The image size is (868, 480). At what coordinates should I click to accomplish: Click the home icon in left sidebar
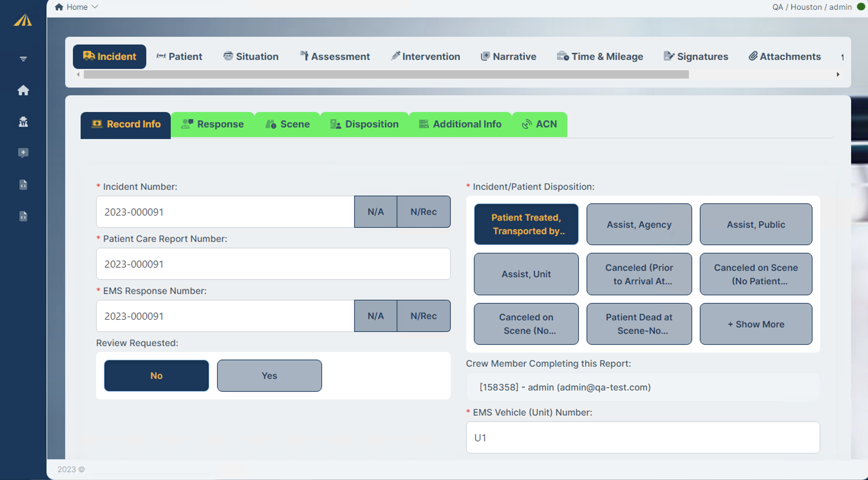(x=23, y=90)
